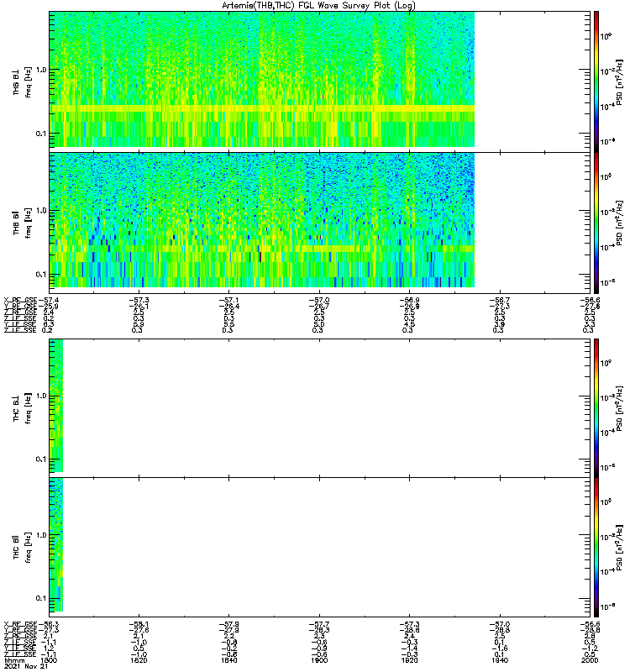Click the '1800' time axis label
The height and width of the screenshot is (672, 630).
[x=48, y=660]
